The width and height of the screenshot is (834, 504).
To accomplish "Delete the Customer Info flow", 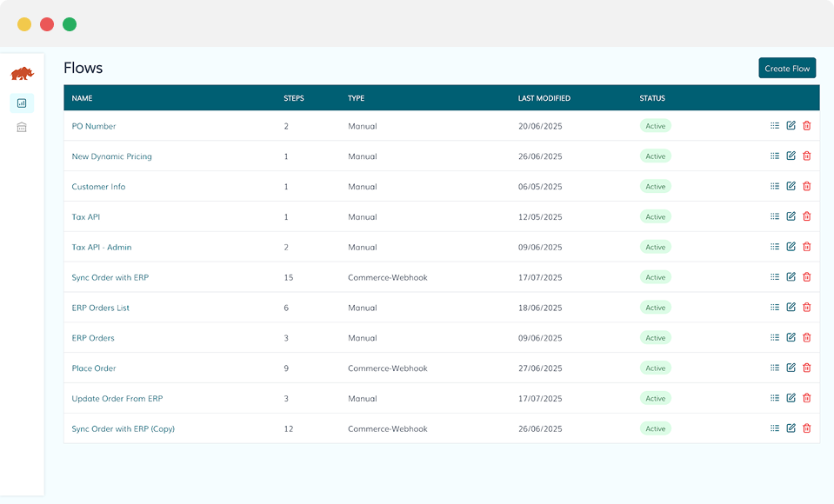I will [x=806, y=187].
